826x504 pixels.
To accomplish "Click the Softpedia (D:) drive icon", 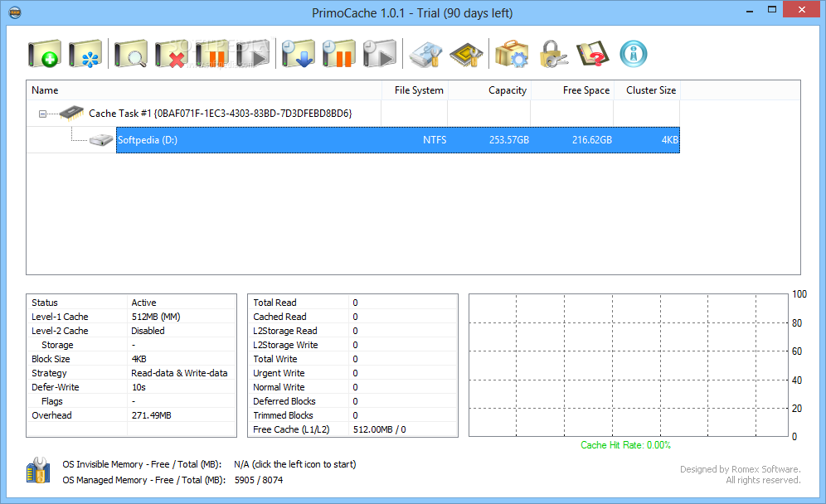I will 101,140.
